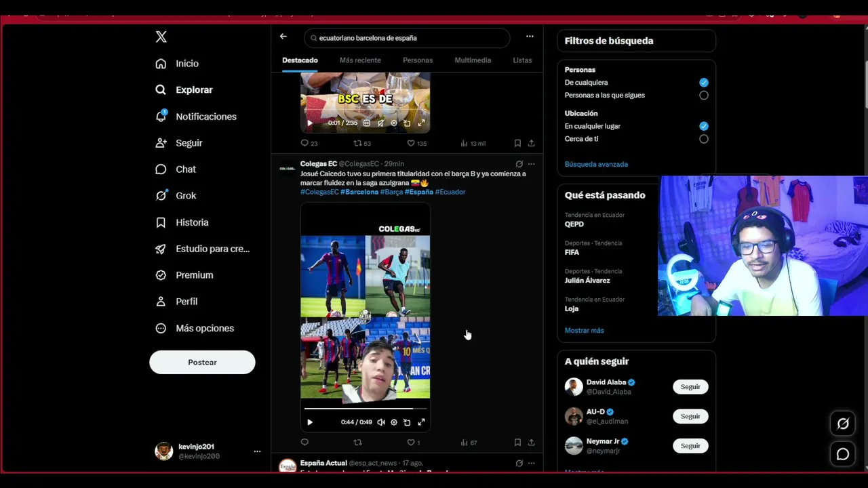
Task: Open floating Grok button at bottom right
Action: point(843,424)
